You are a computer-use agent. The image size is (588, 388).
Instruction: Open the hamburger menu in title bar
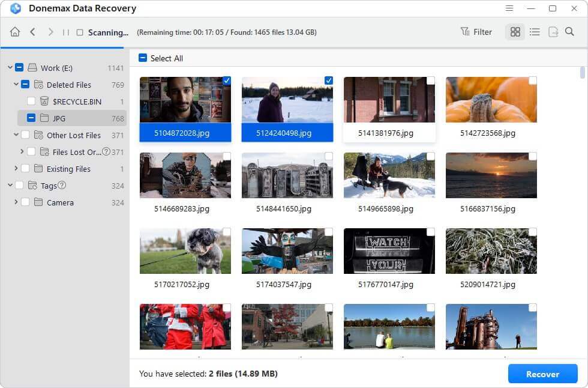tap(509, 8)
